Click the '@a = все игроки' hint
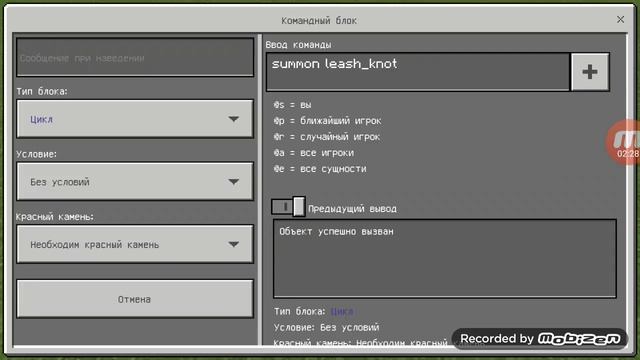Screen dimensions: 640x360 pyautogui.click(x=314, y=153)
